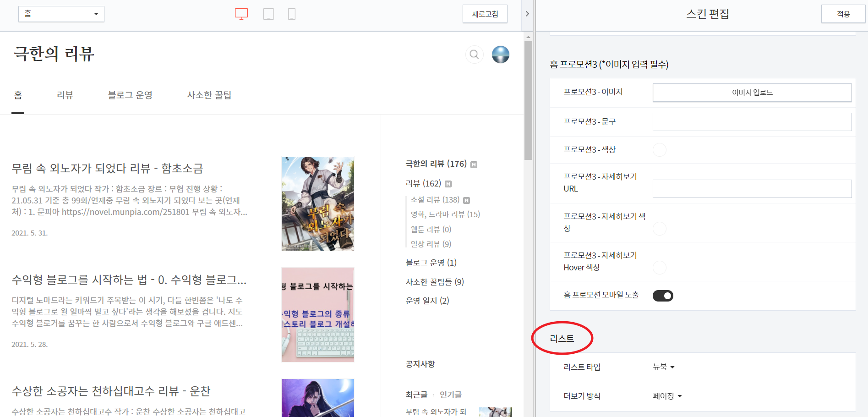Screen dimensions: 868x417
Task: Open the 블로그 운영 menu tab
Action: click(130, 95)
